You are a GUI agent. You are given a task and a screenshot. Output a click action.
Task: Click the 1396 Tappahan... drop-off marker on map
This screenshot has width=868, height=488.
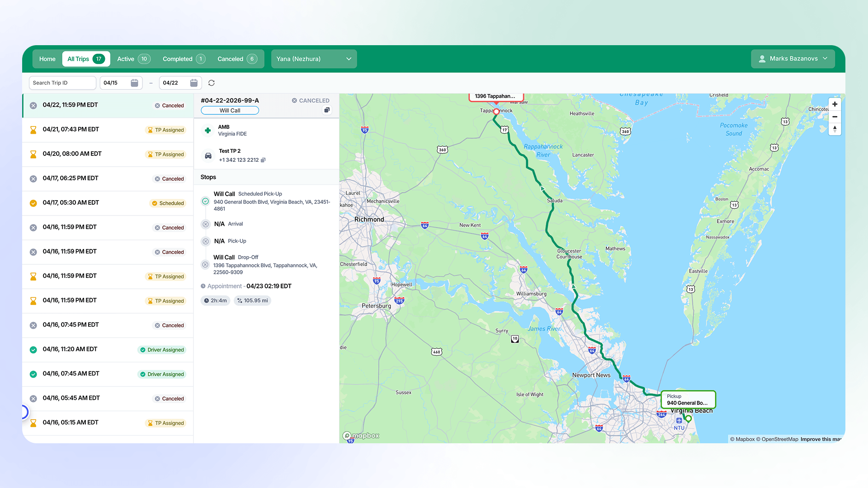point(496,96)
